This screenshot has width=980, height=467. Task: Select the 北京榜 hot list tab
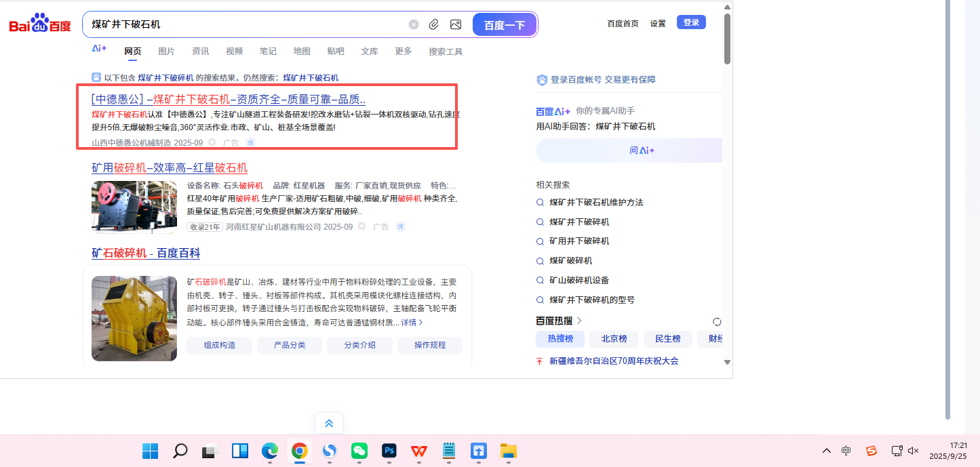[608, 339]
